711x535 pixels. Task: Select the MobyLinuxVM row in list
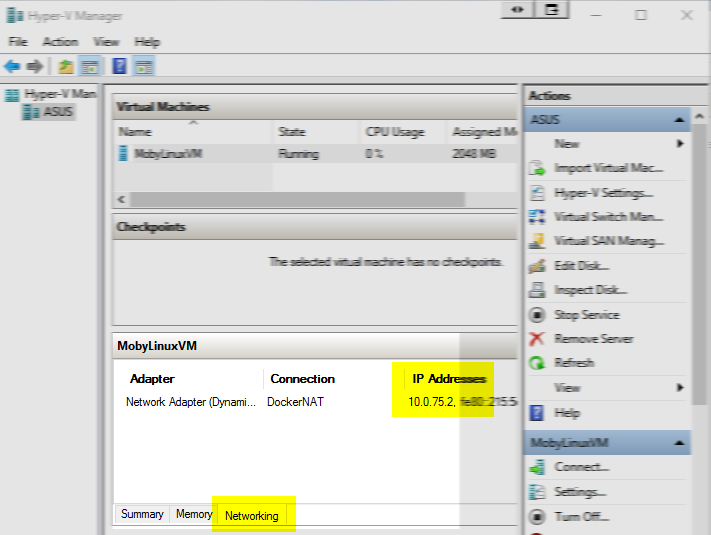[170, 154]
